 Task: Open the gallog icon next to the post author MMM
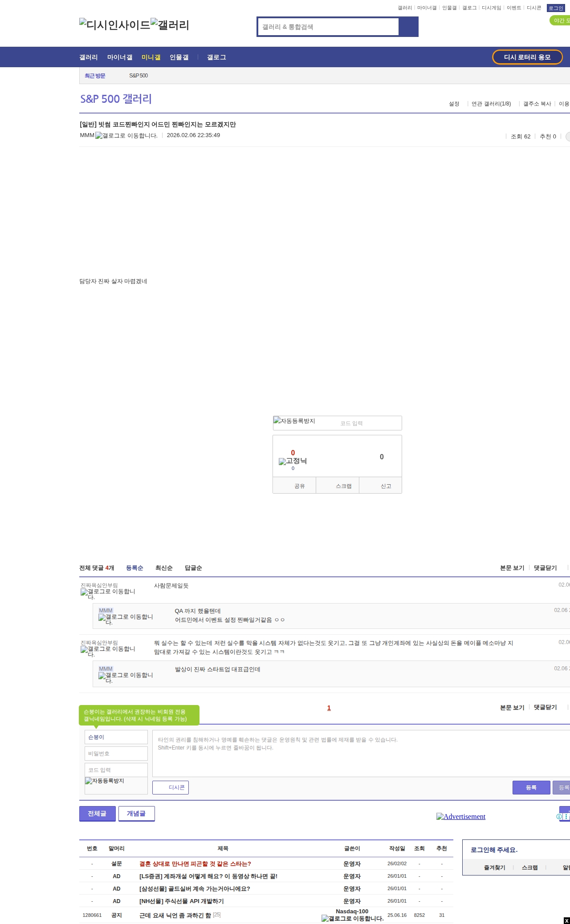click(x=126, y=135)
